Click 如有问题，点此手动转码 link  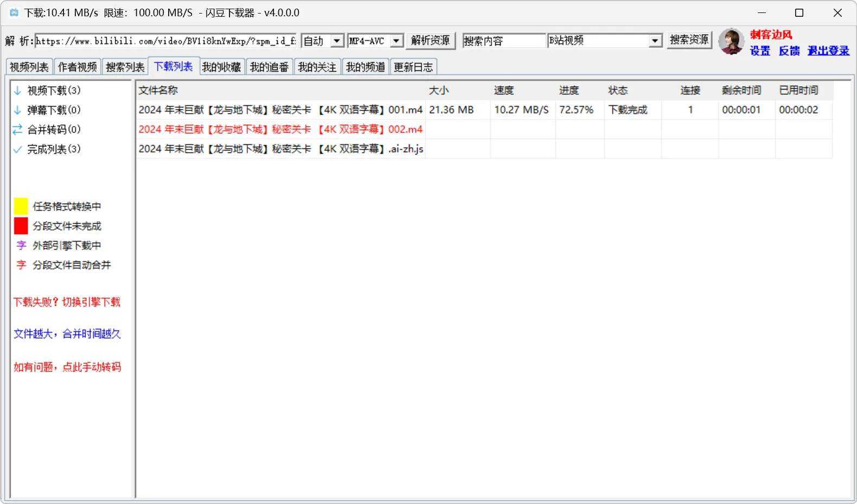click(67, 367)
